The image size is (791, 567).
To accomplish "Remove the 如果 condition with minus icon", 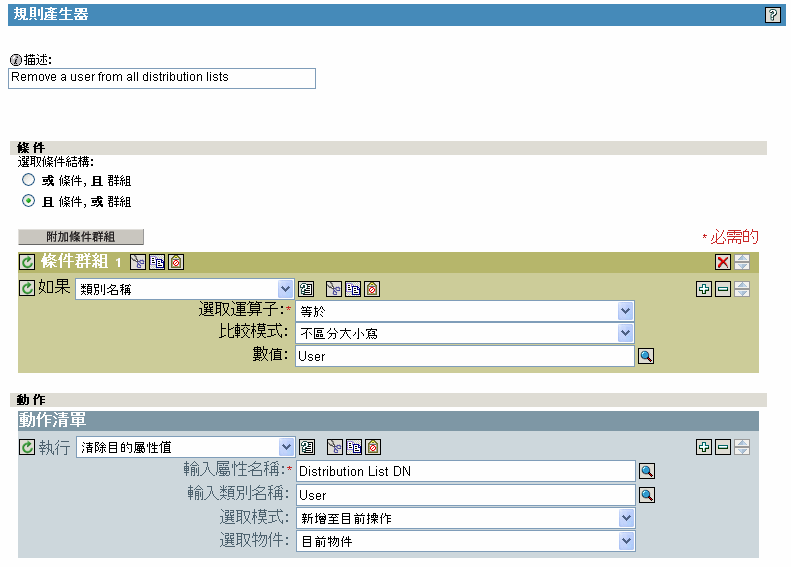I will tap(723, 289).
